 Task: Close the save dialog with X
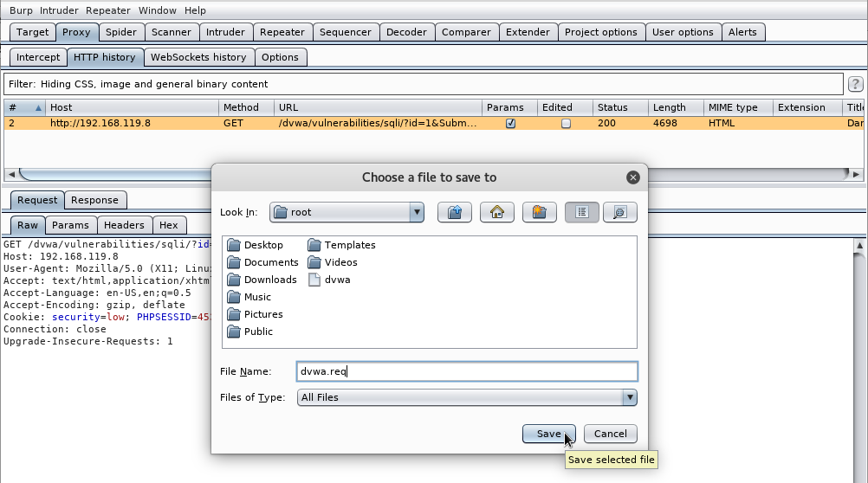[x=633, y=177]
